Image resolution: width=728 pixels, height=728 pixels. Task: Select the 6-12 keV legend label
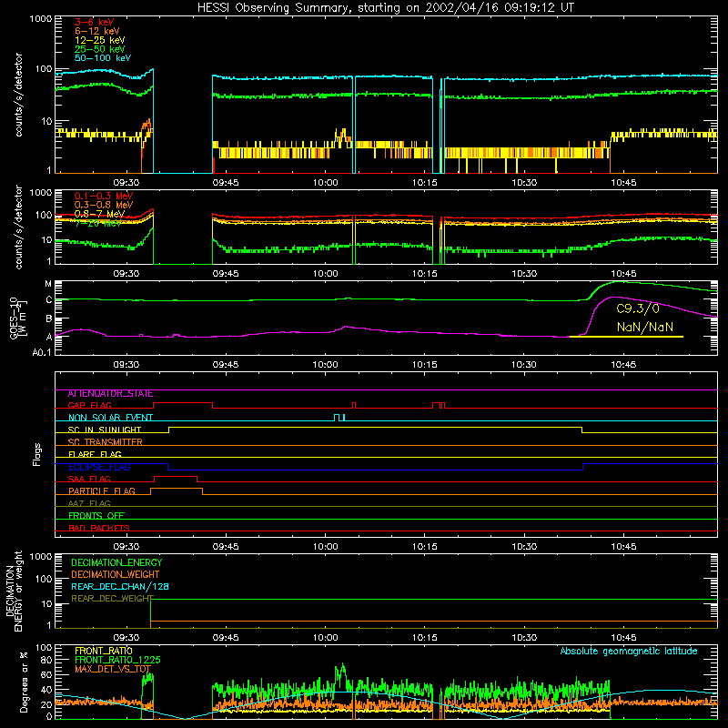click(97, 31)
